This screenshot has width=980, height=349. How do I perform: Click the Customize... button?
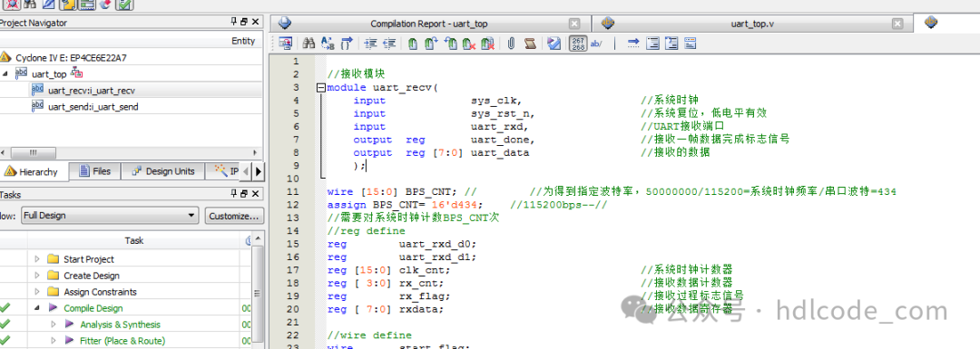pyautogui.click(x=234, y=216)
